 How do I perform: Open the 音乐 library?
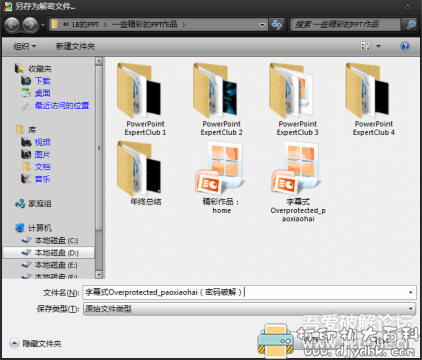43,179
